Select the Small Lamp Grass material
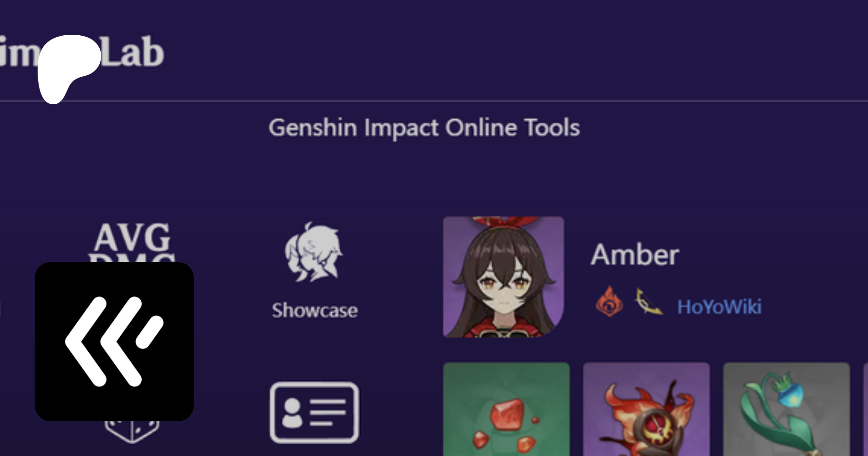Screen dimensions: 868x456 click(x=787, y=409)
